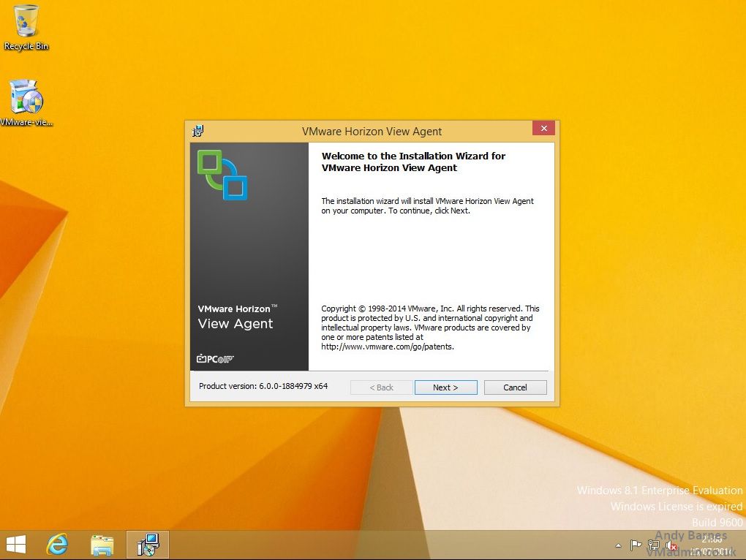The height and width of the screenshot is (560, 746).
Task: Select the VMware-view installer desktop icon
Action: pyautogui.click(x=26, y=103)
